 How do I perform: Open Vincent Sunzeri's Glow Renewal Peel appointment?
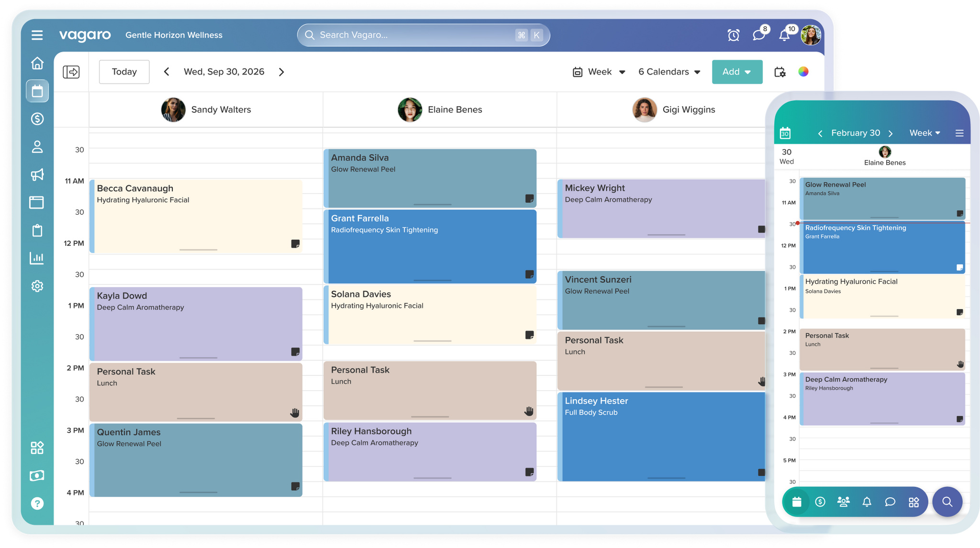[x=661, y=300]
